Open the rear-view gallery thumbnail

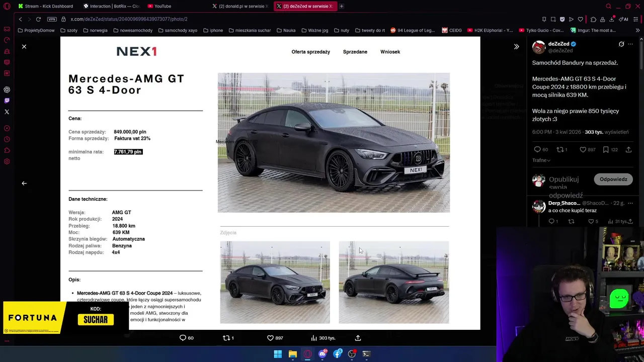pyautogui.click(x=393, y=282)
